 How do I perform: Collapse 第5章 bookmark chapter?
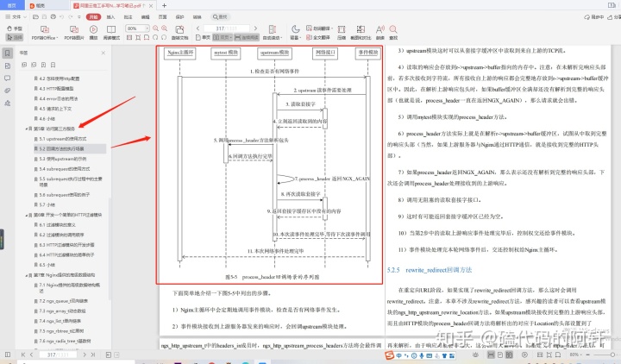coord(27,129)
